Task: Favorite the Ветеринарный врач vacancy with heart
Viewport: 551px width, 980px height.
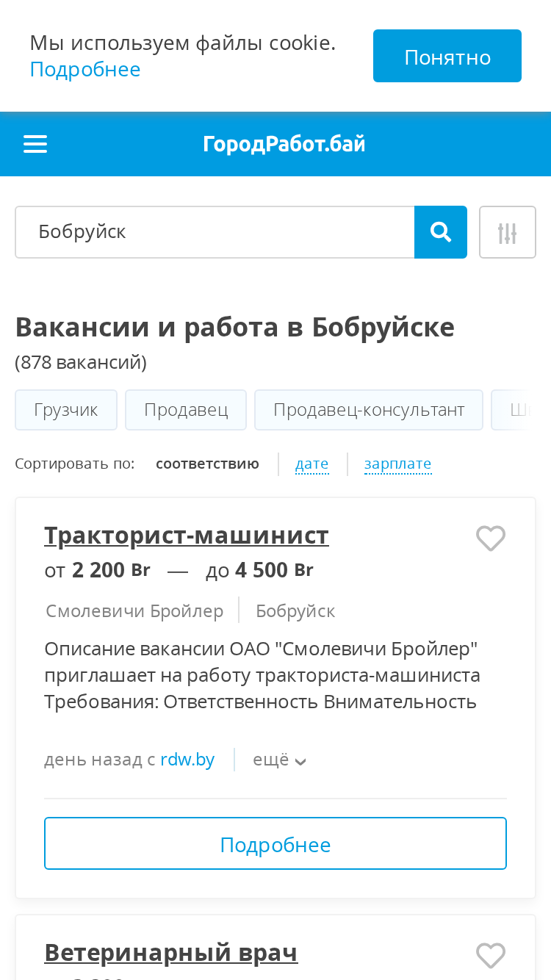Action: click(491, 956)
